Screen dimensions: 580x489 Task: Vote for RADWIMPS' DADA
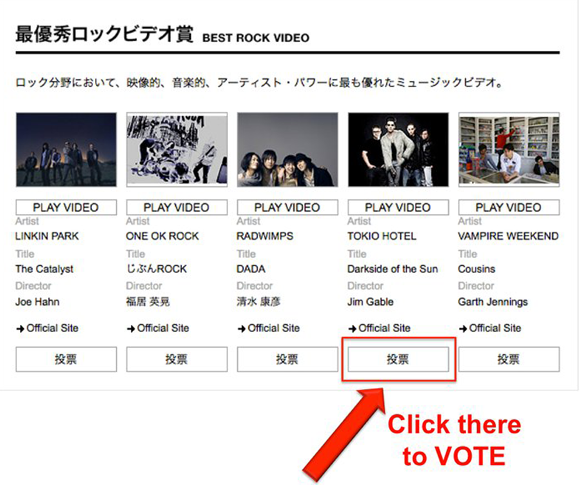point(287,359)
